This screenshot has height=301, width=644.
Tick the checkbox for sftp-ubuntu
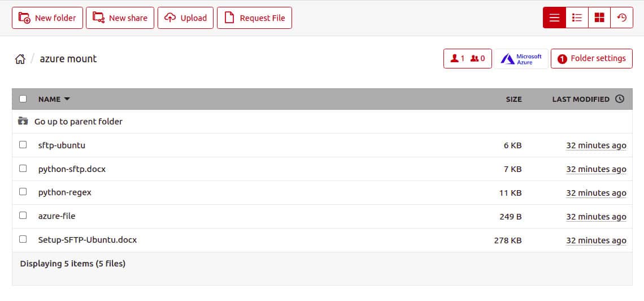(x=23, y=145)
